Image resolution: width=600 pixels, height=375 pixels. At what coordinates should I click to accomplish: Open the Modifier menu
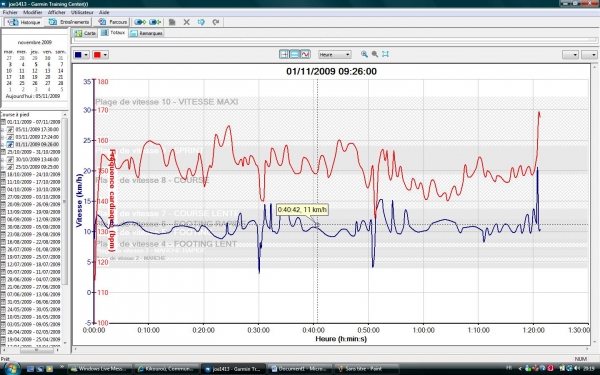pyautogui.click(x=33, y=12)
